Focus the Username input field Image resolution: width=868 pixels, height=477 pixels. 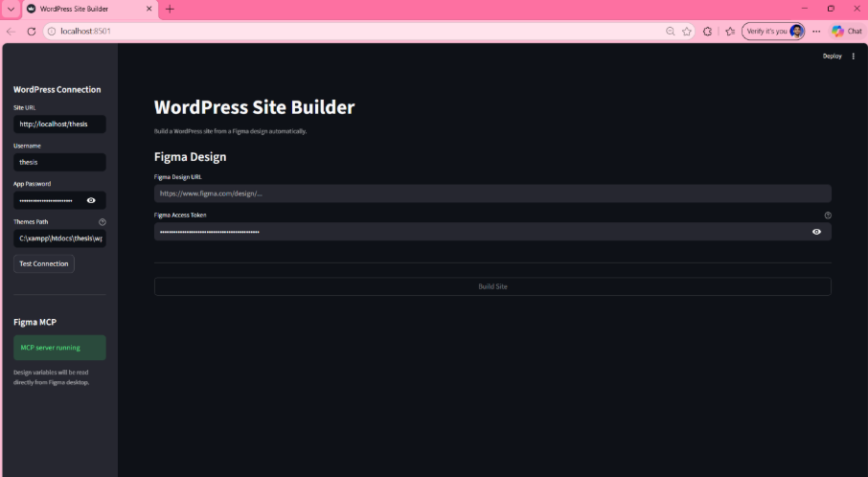59,162
